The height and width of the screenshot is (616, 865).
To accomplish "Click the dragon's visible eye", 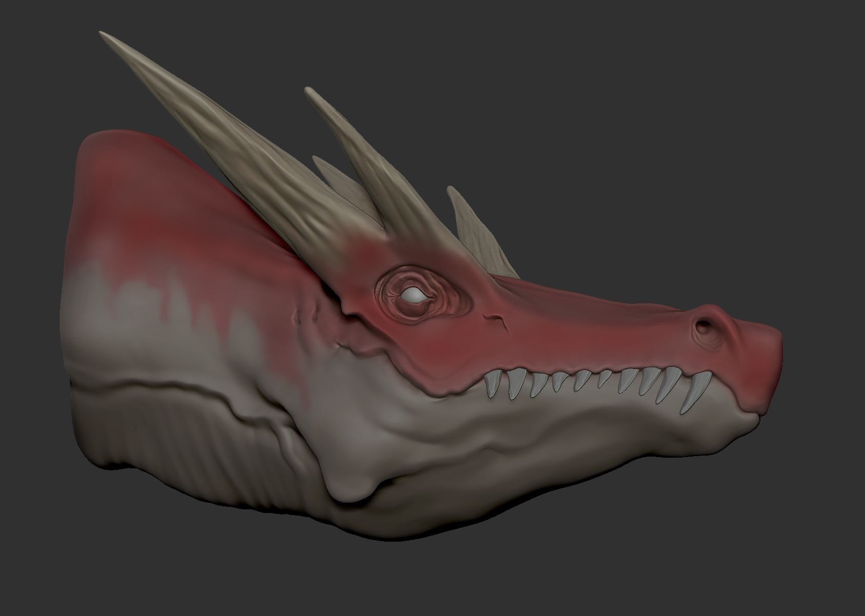I will 413,295.
